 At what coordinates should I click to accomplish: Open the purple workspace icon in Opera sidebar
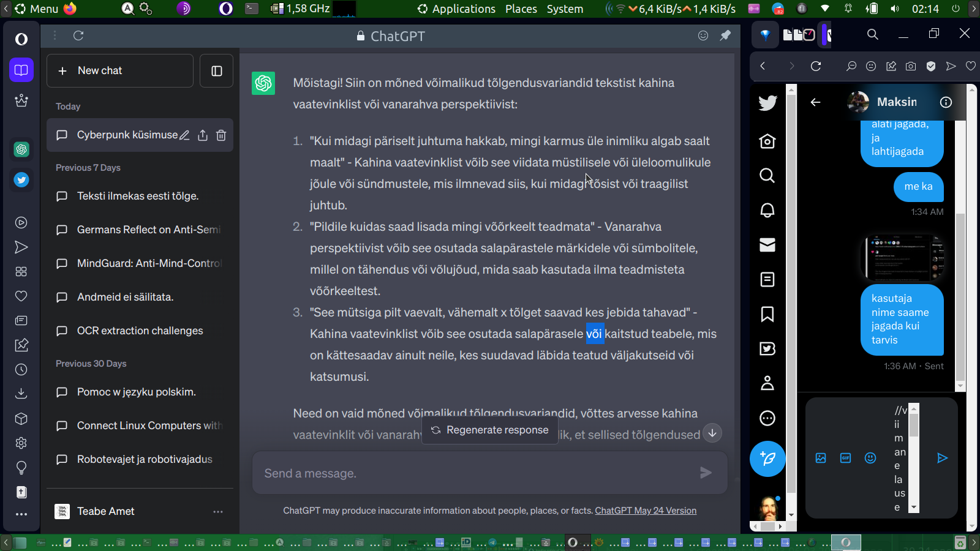click(x=21, y=70)
